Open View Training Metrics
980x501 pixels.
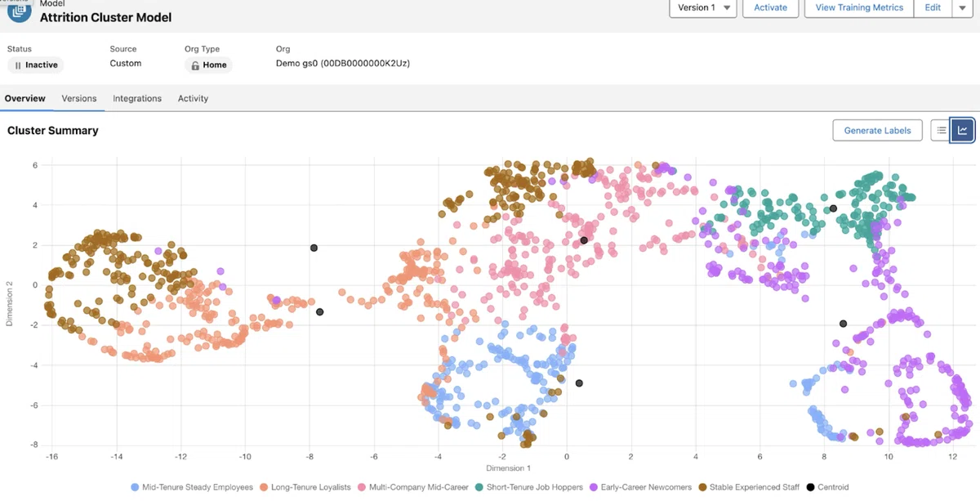[859, 7]
